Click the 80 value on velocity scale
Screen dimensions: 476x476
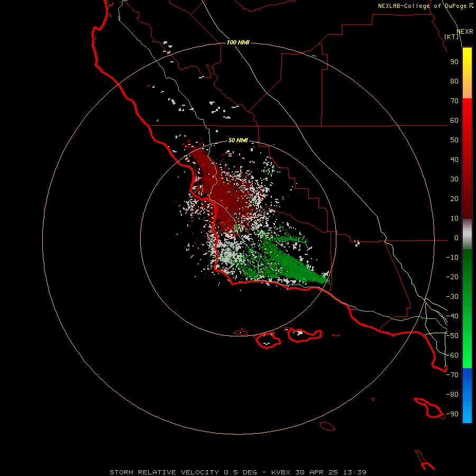click(454, 81)
